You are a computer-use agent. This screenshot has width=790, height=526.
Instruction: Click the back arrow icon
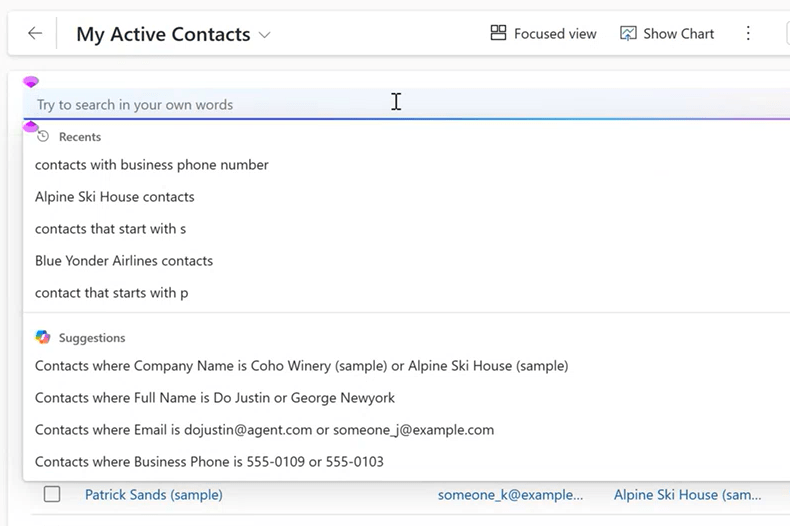click(35, 34)
